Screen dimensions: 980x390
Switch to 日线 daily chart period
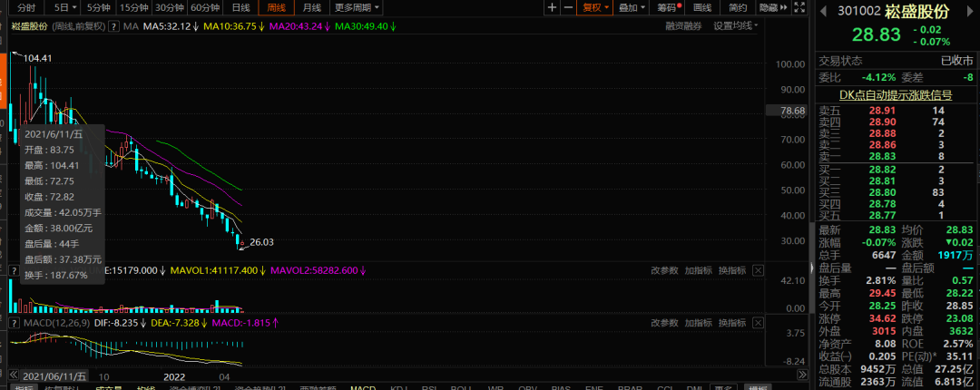tap(240, 7)
